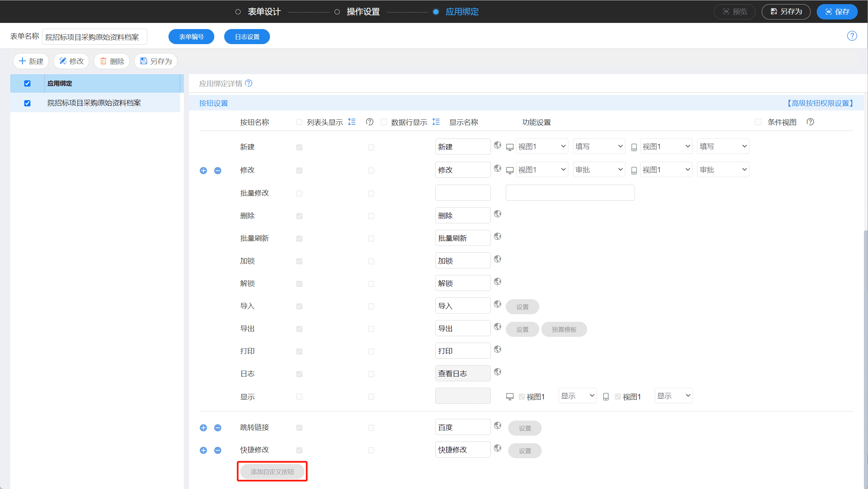Open 表单编号 settings
Image resolution: width=868 pixels, height=489 pixels.
pyautogui.click(x=191, y=37)
